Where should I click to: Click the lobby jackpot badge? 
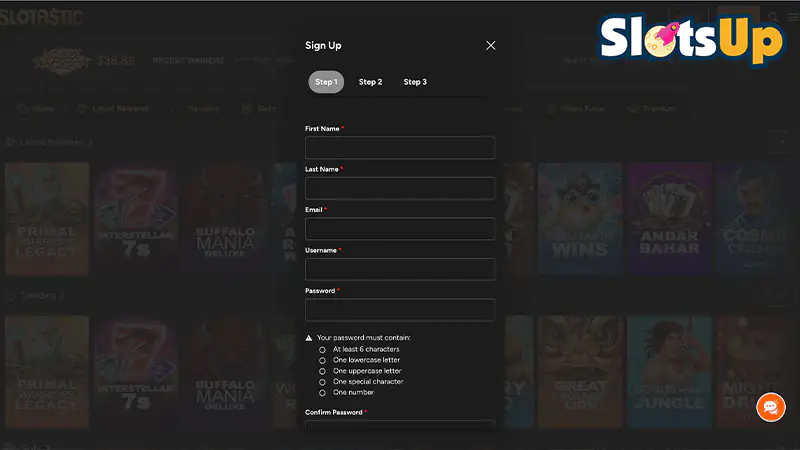pyautogui.click(x=62, y=61)
